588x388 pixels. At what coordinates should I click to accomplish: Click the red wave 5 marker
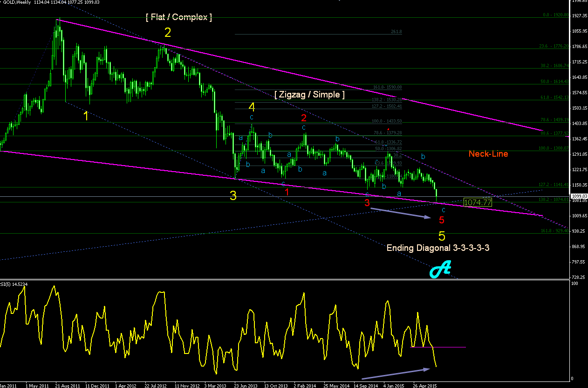(x=442, y=220)
